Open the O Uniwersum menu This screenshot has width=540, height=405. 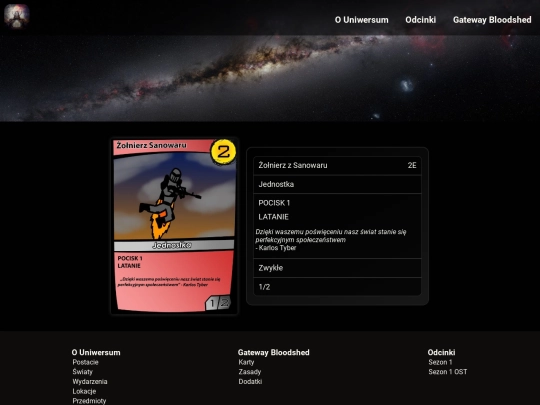point(361,20)
